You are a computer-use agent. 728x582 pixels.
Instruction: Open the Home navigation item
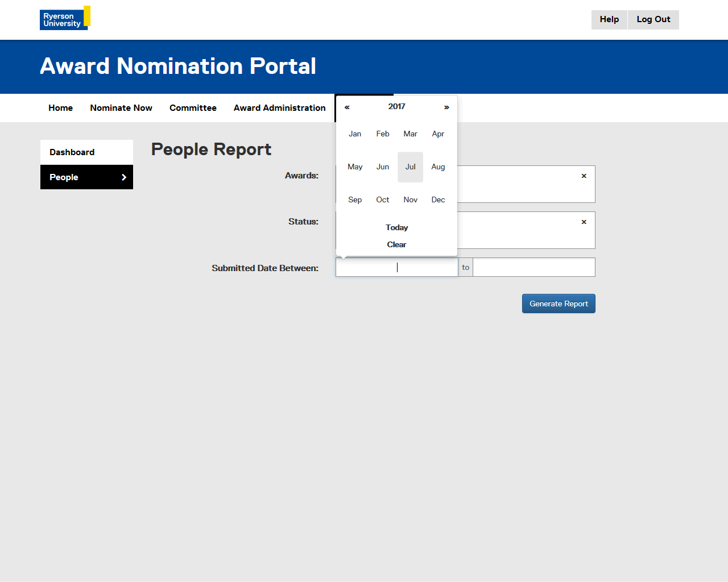click(x=60, y=108)
